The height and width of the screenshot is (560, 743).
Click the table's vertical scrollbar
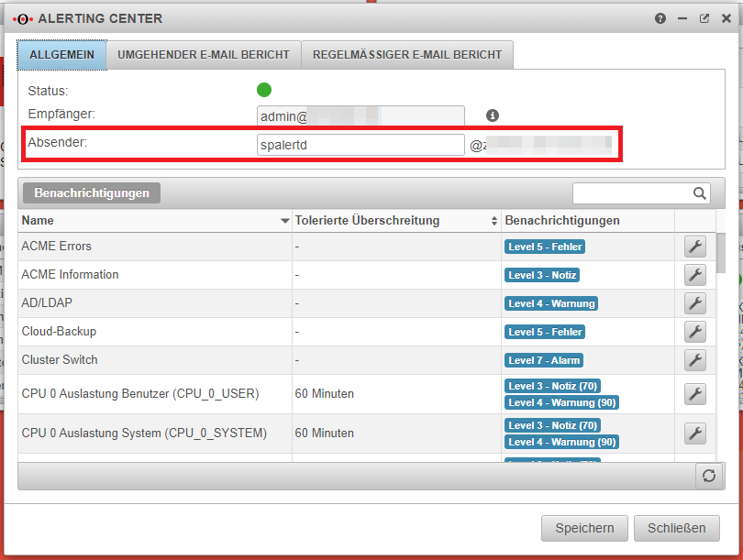[x=721, y=255]
